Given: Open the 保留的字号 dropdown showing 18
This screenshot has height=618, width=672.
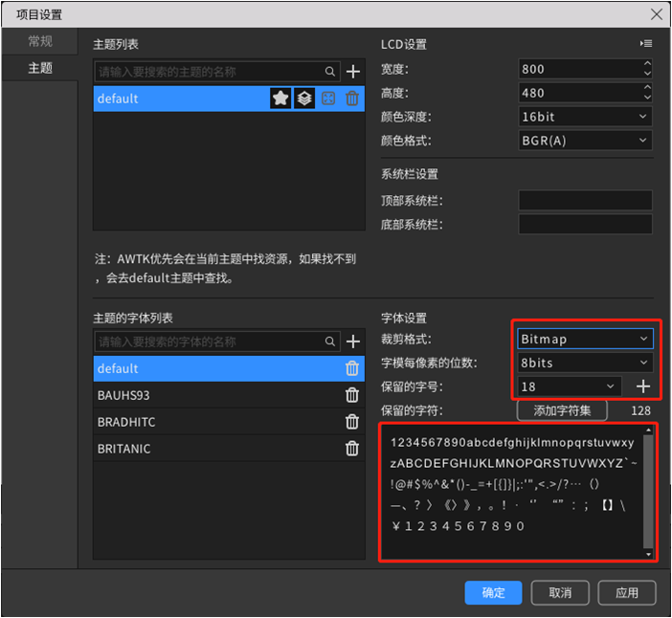Looking at the screenshot, I should [x=570, y=386].
